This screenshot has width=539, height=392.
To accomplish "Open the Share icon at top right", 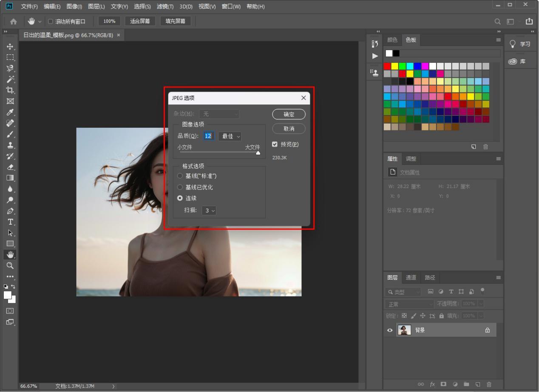I will [x=529, y=21].
